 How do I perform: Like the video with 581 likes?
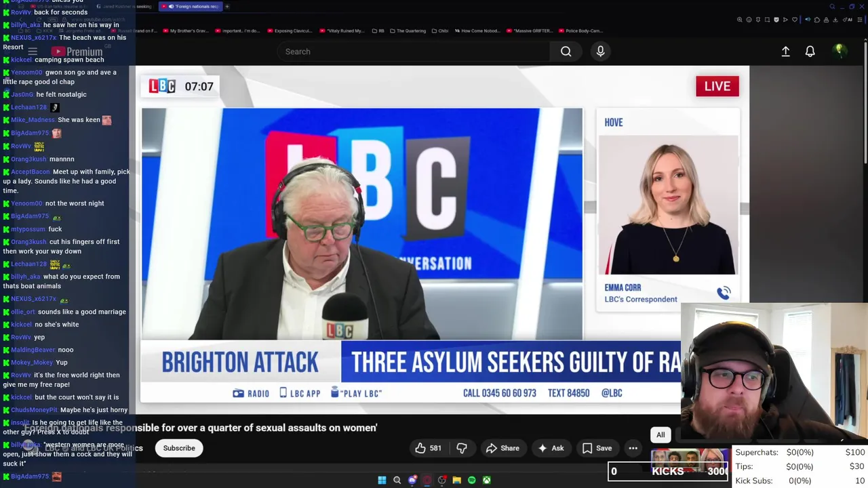click(428, 448)
